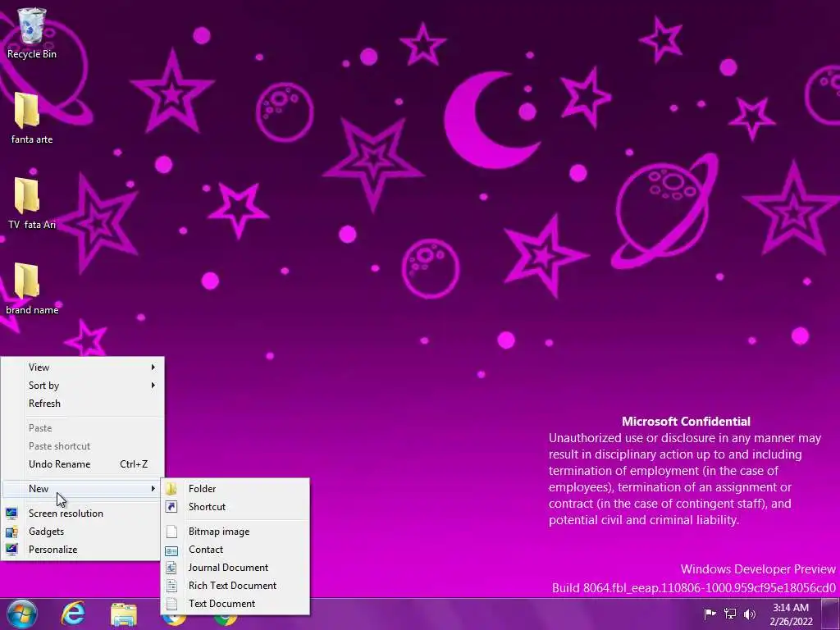Click the volume speaker tray icon
This screenshot has width=840, height=630.
pyautogui.click(x=750, y=614)
